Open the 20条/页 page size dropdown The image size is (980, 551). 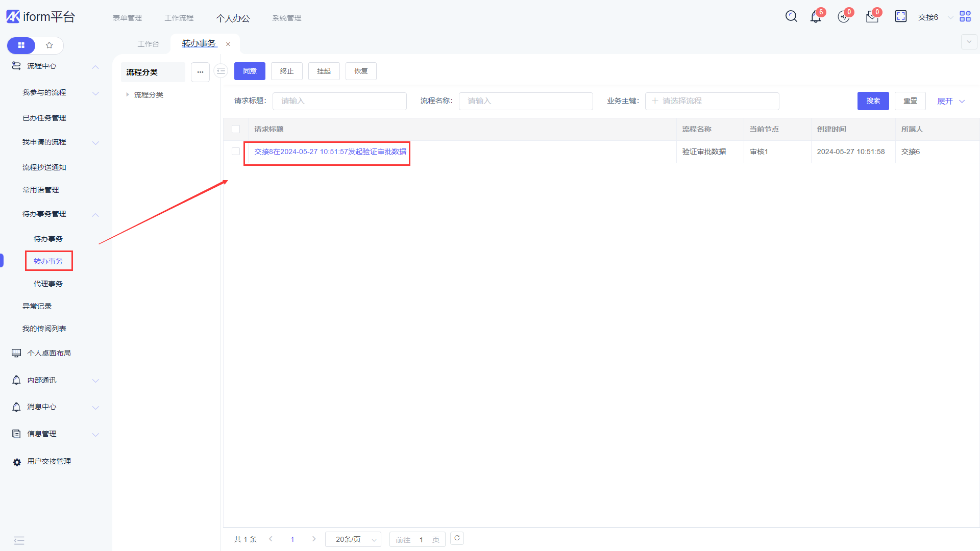pos(353,539)
